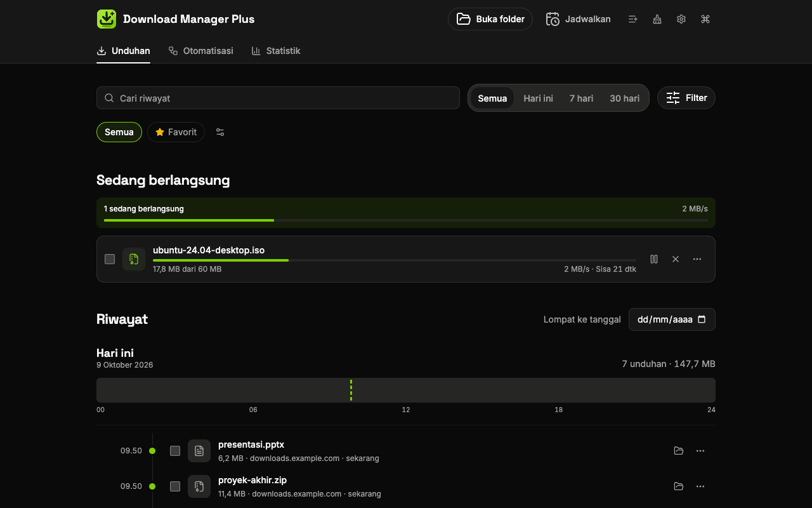The image size is (812, 508).
Task: Open keyboard shortcuts via the command icon
Action: (x=705, y=19)
